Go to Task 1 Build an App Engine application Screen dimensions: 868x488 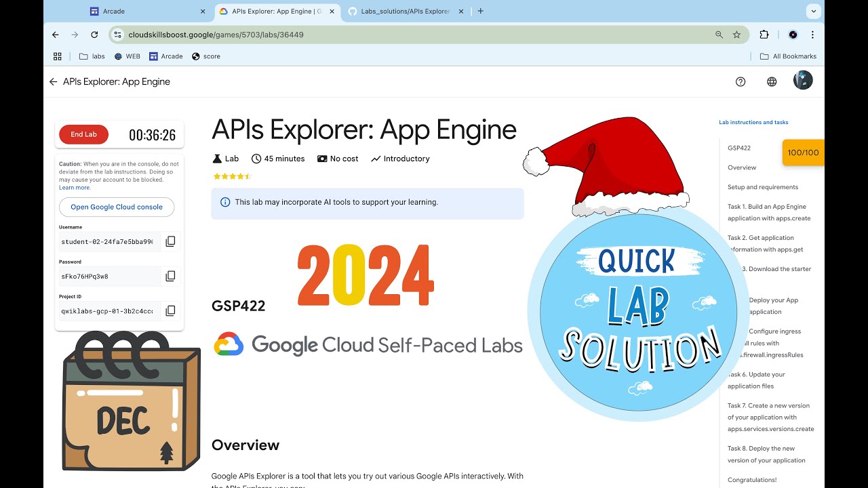pos(769,212)
